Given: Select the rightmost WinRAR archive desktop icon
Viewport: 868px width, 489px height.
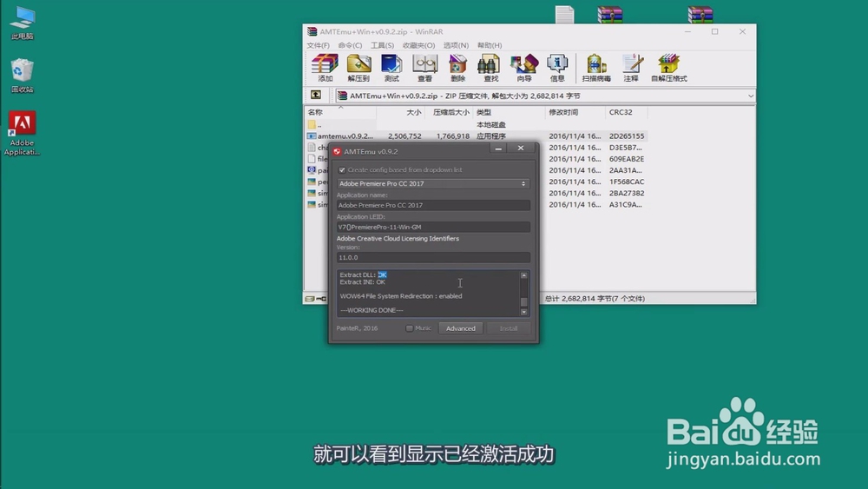Looking at the screenshot, I should click(x=700, y=15).
